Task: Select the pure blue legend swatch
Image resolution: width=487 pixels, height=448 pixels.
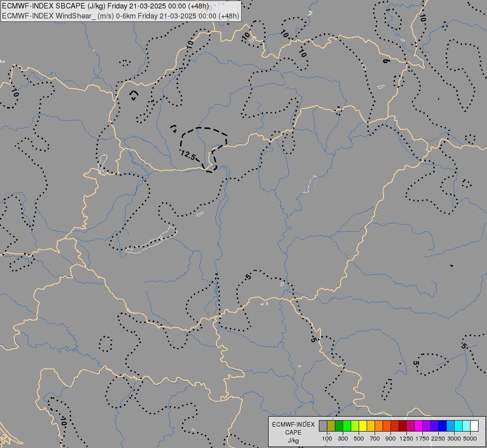Action: click(x=443, y=426)
